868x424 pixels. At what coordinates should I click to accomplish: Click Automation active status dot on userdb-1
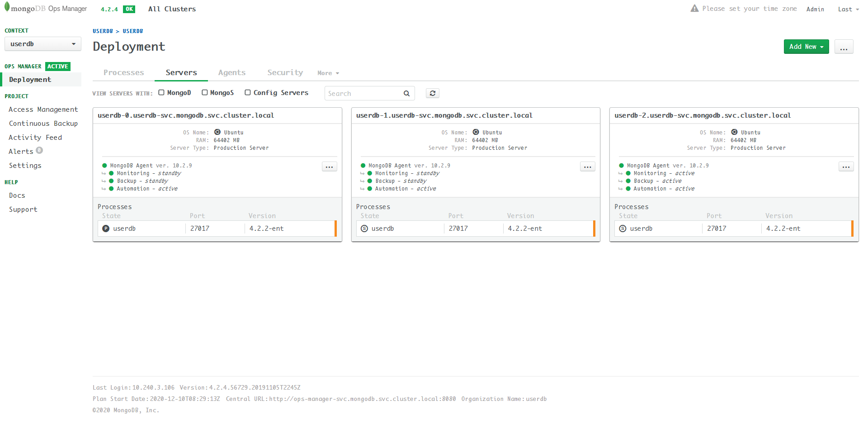370,189
